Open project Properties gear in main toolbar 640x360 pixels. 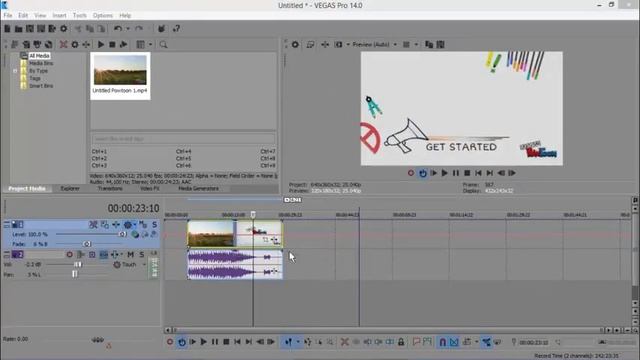click(x=64, y=29)
